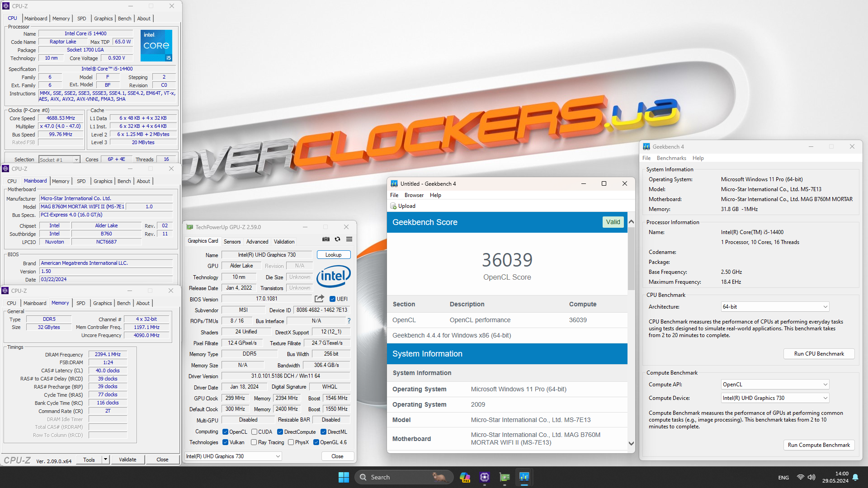Click the scrollbar down arrow in Geekbench results
This screenshot has height=488, width=868.
(x=631, y=443)
